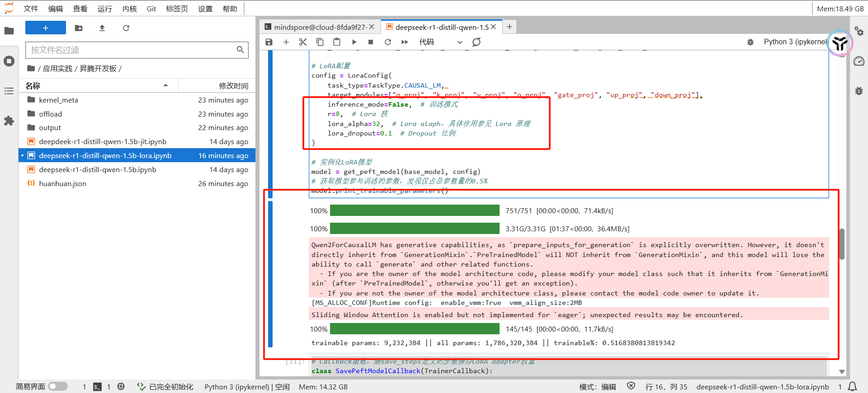Open huanhuan.json from the file list
868x393 pixels.
(62, 184)
